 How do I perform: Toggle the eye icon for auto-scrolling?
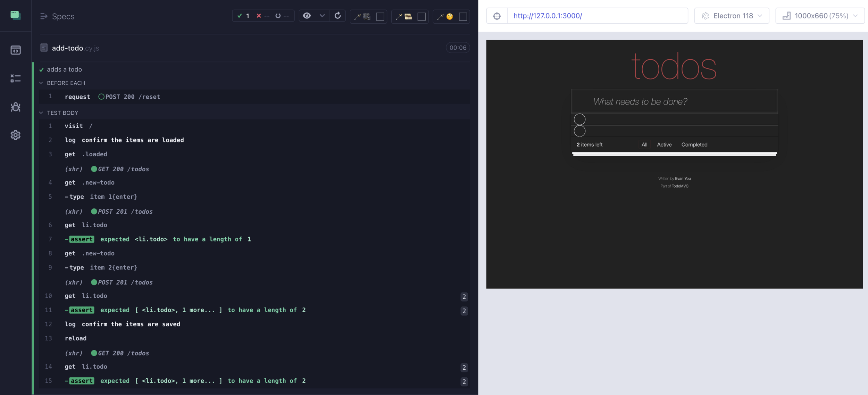pyautogui.click(x=307, y=16)
